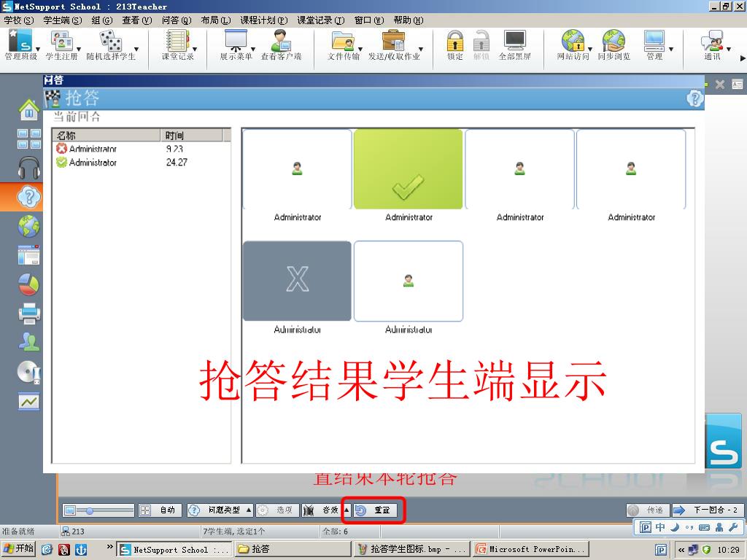Click the help question icon in 抢答 header
This screenshot has width=747, height=560.
tap(694, 98)
